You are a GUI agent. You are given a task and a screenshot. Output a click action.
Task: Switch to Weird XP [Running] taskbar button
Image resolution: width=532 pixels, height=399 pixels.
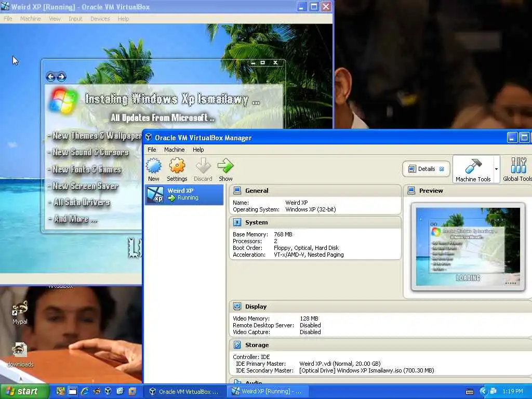268,392
